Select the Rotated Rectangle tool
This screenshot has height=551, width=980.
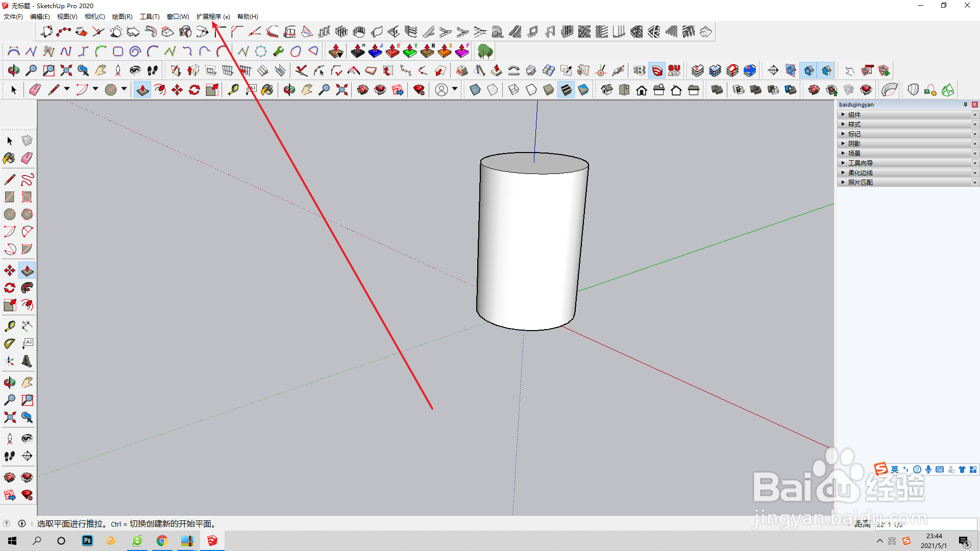[x=27, y=197]
